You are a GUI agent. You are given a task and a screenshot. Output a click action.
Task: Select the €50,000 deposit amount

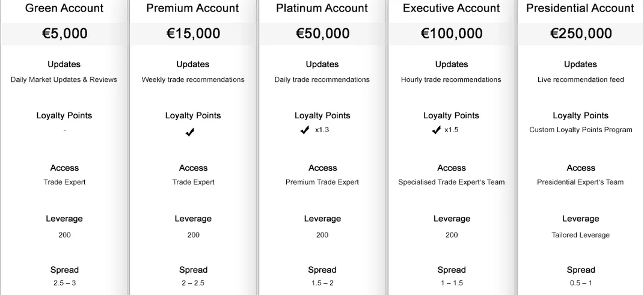point(322,34)
